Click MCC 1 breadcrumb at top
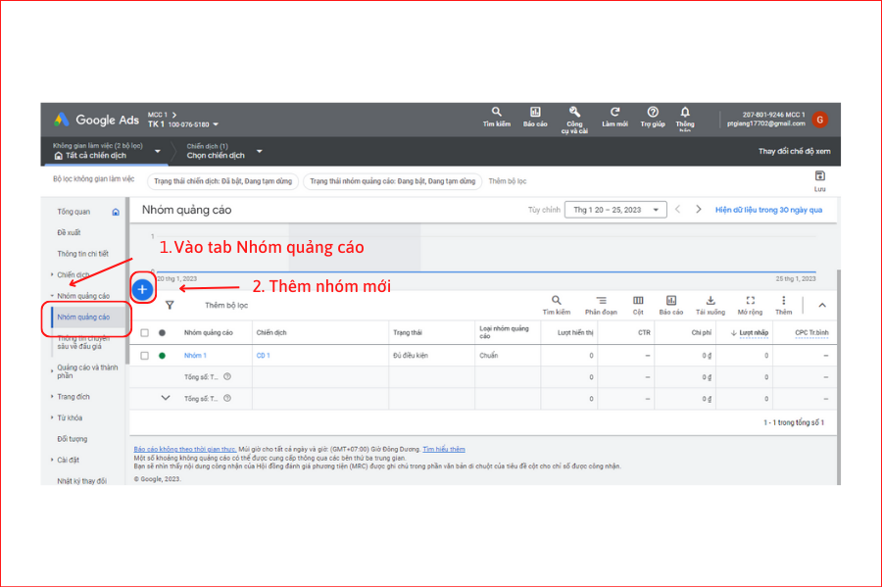 click(158, 115)
